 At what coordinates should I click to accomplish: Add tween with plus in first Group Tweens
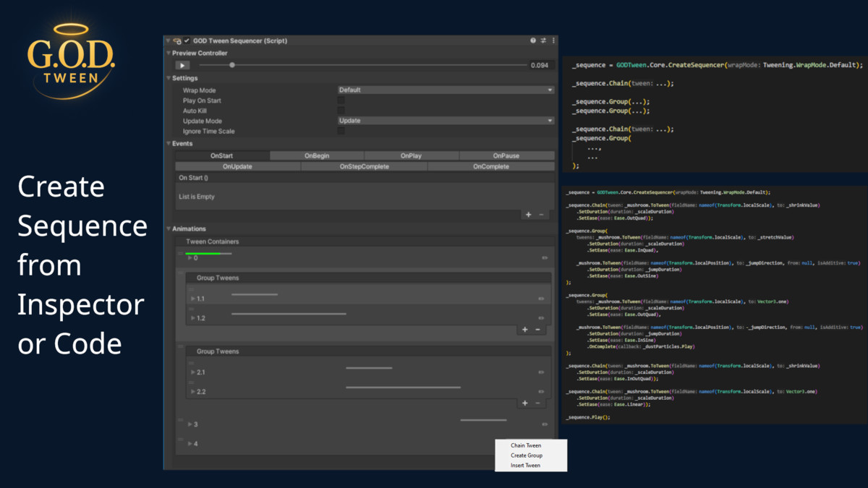pos(525,330)
